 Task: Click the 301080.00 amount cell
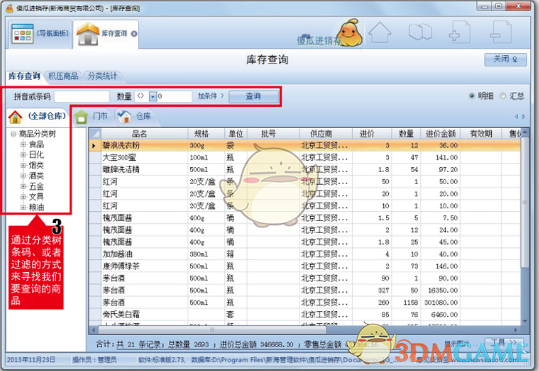point(440,303)
